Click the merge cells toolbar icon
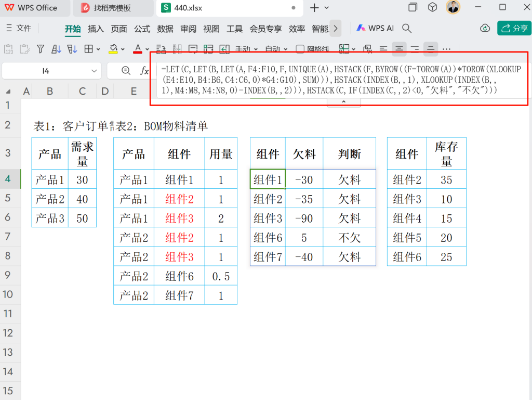Image resolution: width=532 pixels, height=400 pixels. [x=177, y=49]
